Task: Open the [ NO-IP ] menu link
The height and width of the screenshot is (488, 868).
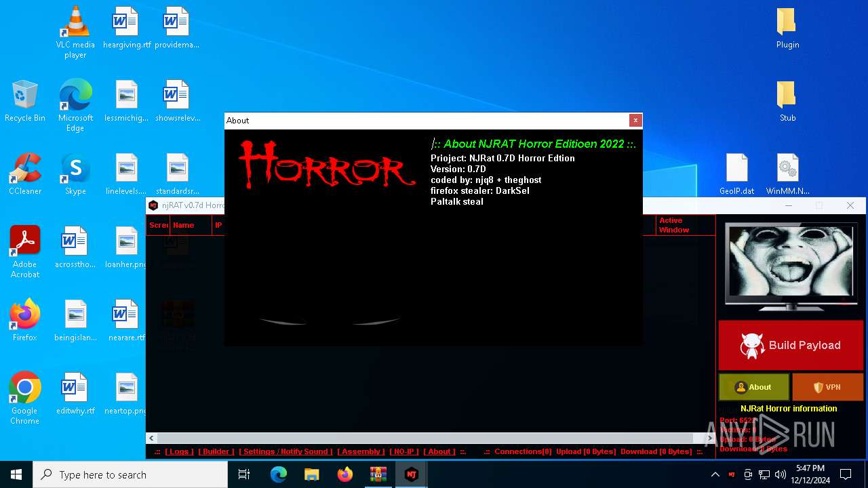Action: click(x=404, y=451)
